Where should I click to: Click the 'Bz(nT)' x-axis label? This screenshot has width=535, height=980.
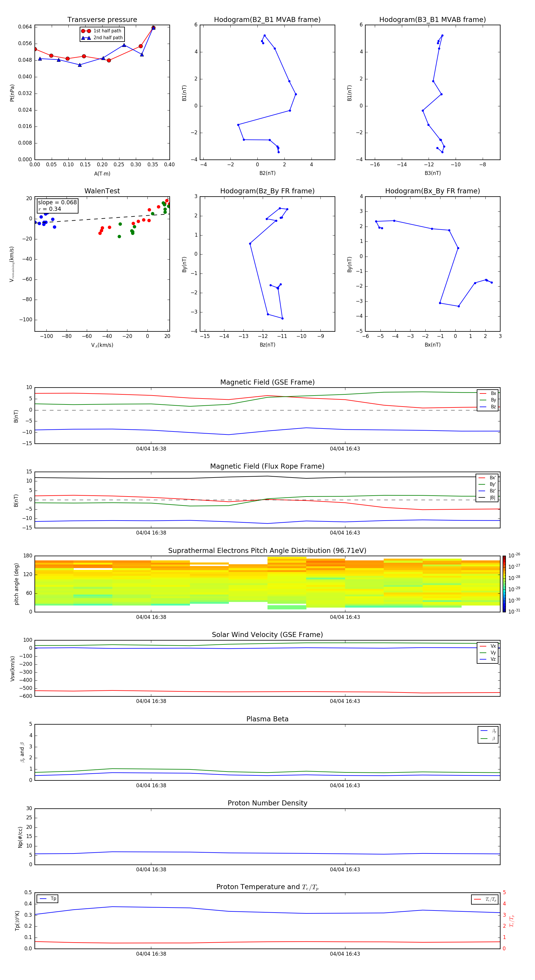pyautogui.click(x=267, y=345)
